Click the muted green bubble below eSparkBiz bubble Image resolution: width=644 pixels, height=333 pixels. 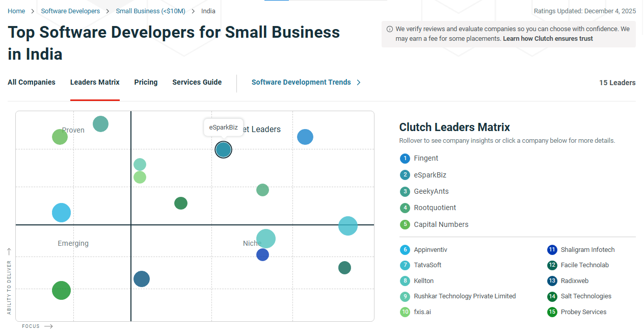[x=262, y=190]
